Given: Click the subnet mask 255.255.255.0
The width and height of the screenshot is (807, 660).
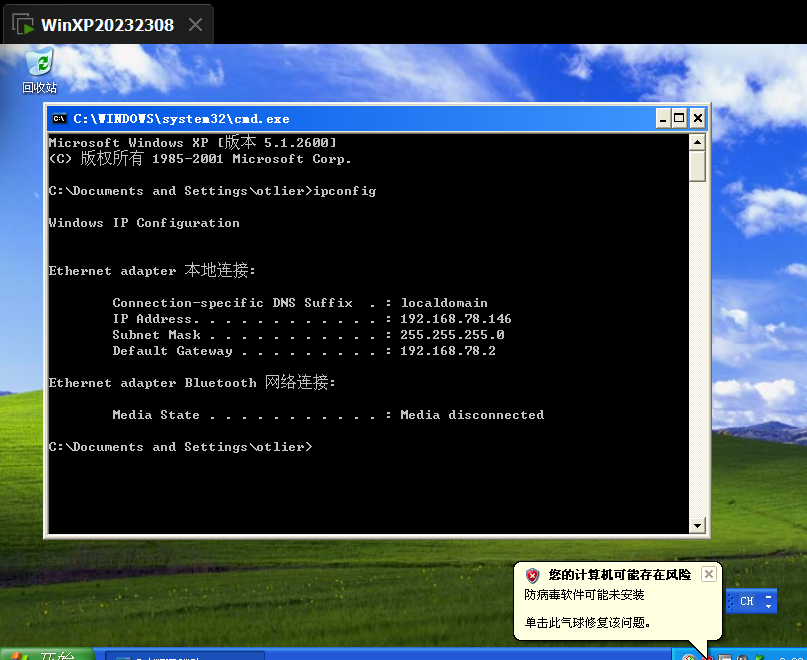Looking at the screenshot, I should [452, 335].
